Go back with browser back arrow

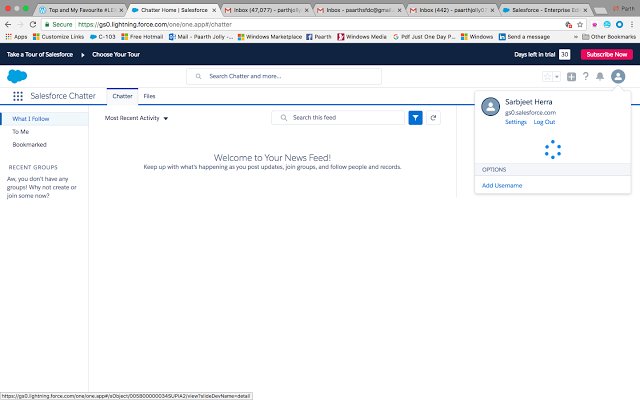[x=8, y=24]
